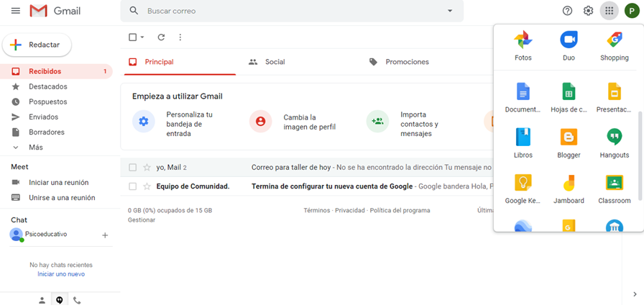This screenshot has width=644, height=308.
Task: Click the search magnifier icon
Action: click(134, 11)
